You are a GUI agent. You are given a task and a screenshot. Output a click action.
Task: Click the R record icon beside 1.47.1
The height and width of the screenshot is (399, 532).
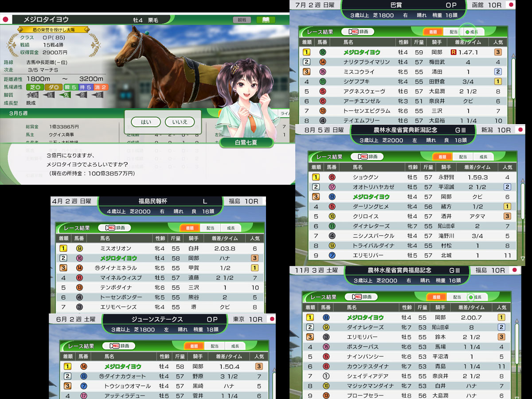453,52
